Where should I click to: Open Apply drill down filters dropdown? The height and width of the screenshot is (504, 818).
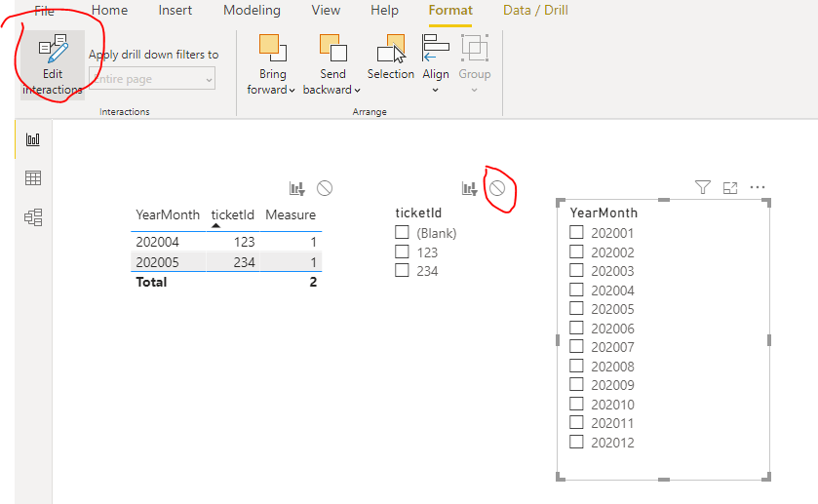[x=152, y=79]
